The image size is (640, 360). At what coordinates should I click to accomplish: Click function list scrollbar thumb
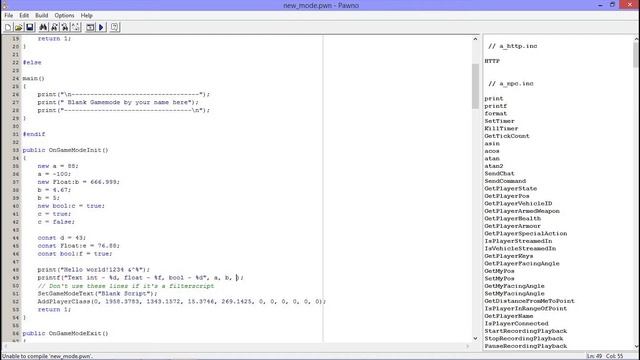coord(636,55)
